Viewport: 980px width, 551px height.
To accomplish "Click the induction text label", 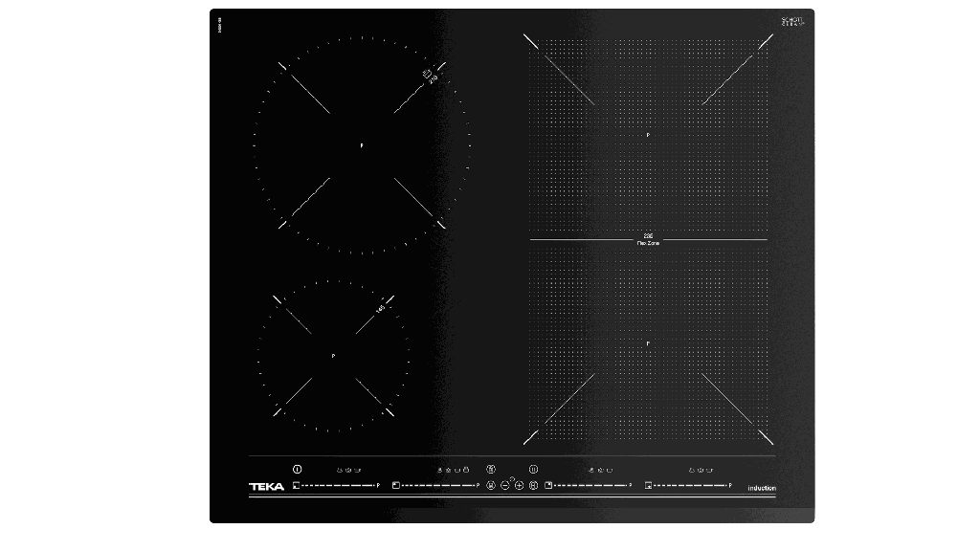I will (x=762, y=488).
